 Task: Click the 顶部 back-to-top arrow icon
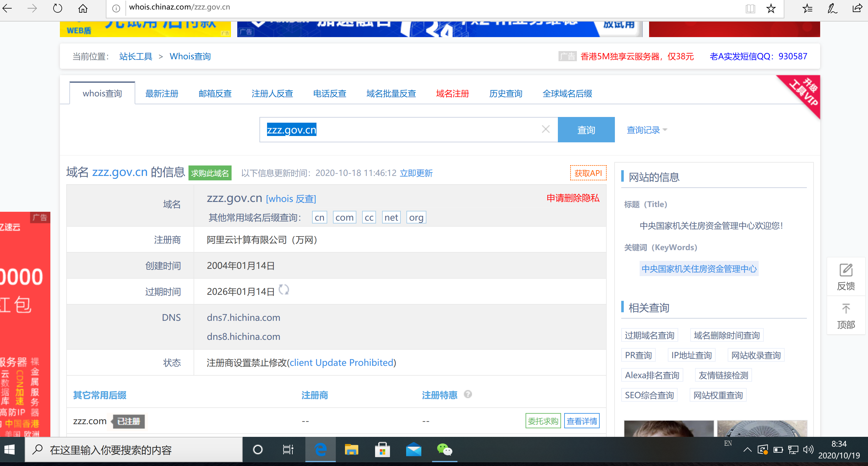846,308
